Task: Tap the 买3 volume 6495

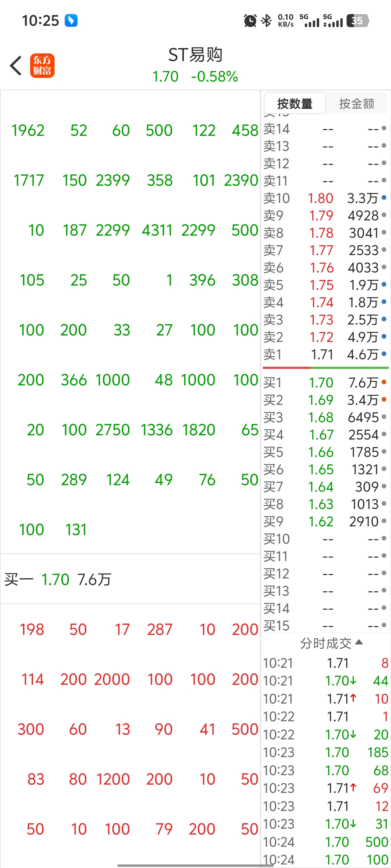Action: click(363, 417)
